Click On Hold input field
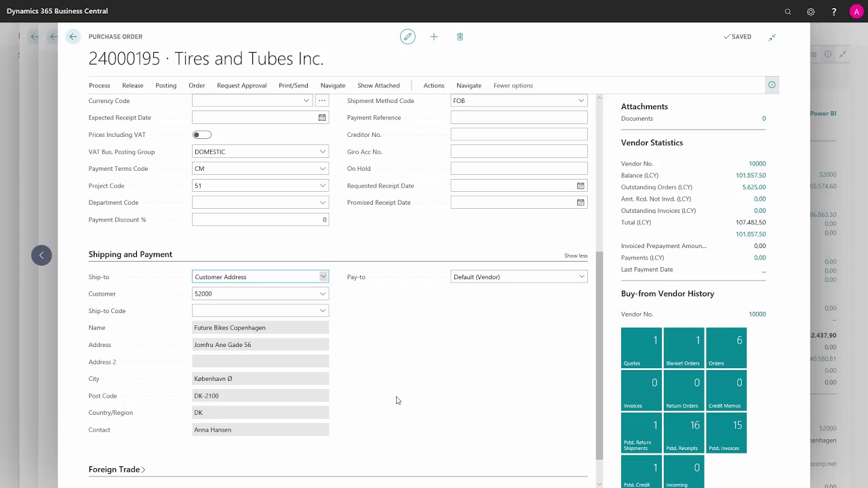The image size is (868, 488). coord(519,169)
